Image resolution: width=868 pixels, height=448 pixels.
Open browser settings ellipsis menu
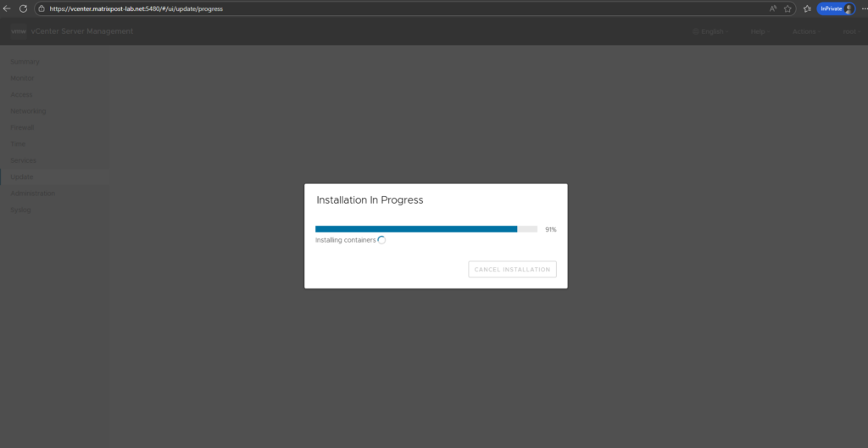click(864, 8)
